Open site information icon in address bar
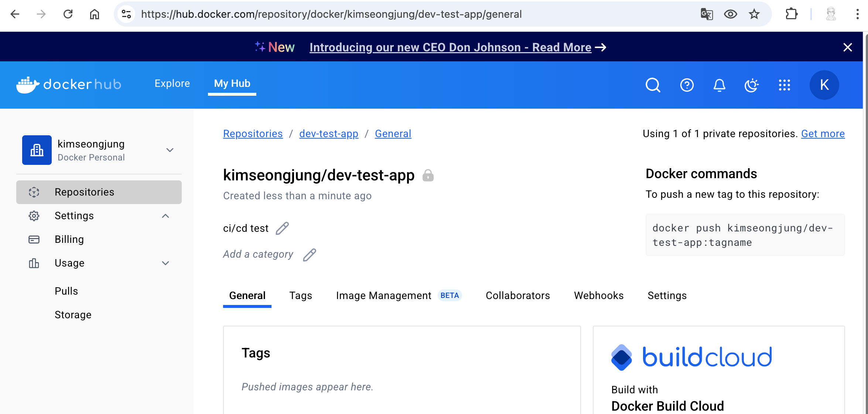 126,14
